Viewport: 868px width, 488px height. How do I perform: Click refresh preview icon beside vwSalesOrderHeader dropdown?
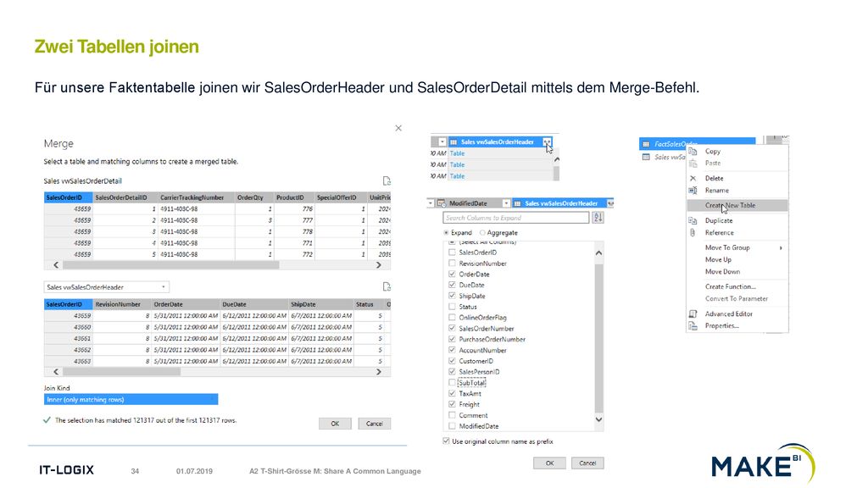point(387,286)
